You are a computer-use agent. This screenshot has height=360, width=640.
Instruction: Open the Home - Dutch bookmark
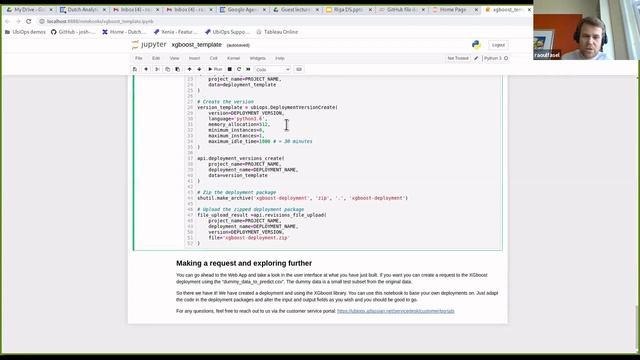pyautogui.click(x=124, y=32)
